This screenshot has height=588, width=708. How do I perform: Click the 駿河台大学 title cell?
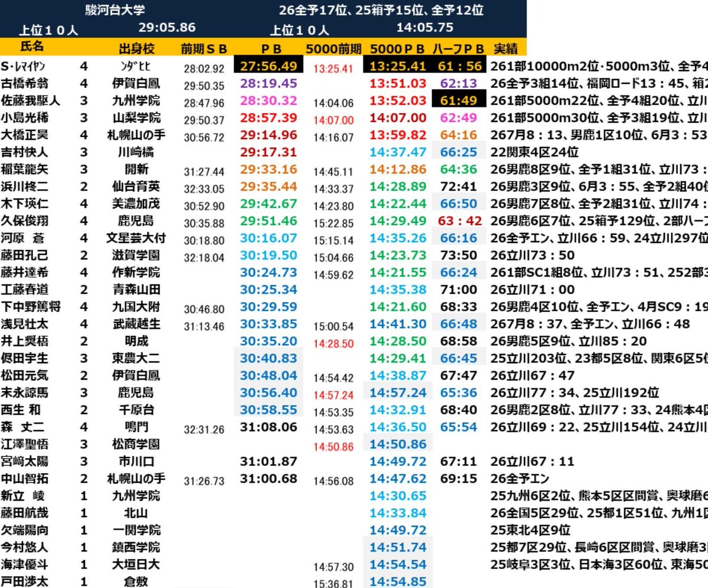(x=114, y=10)
